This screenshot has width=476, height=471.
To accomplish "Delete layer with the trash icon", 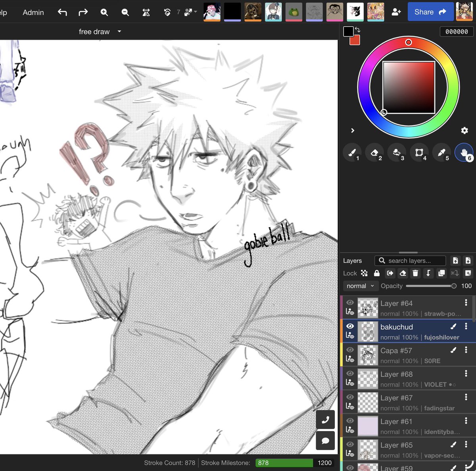I will coord(415,273).
